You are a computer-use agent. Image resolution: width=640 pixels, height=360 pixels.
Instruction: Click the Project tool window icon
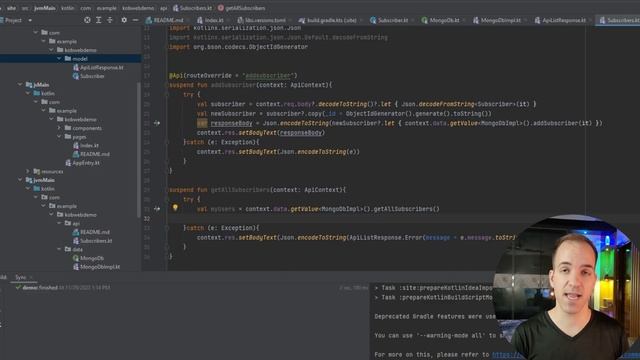tap(2, 20)
